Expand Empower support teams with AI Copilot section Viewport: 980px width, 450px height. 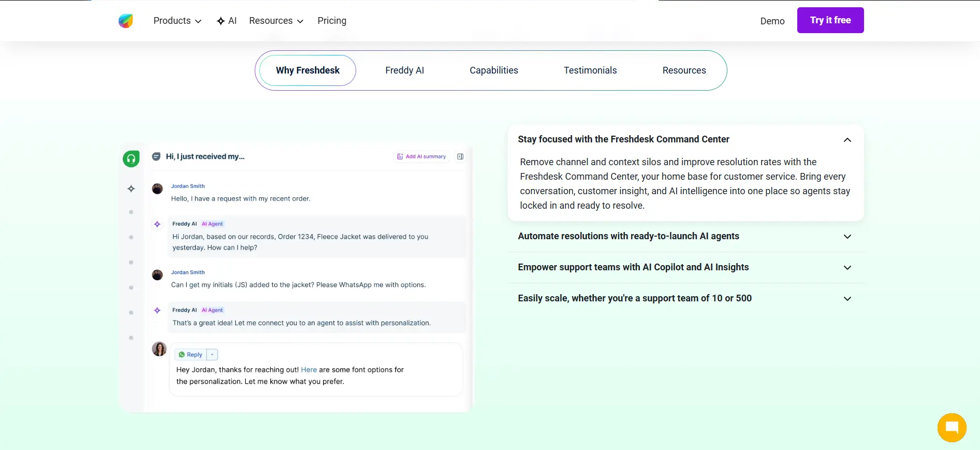(686, 268)
